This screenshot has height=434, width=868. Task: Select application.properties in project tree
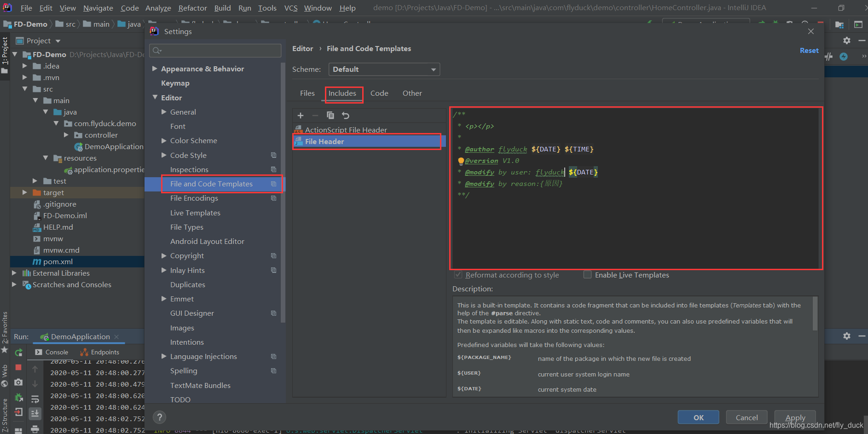(x=105, y=170)
